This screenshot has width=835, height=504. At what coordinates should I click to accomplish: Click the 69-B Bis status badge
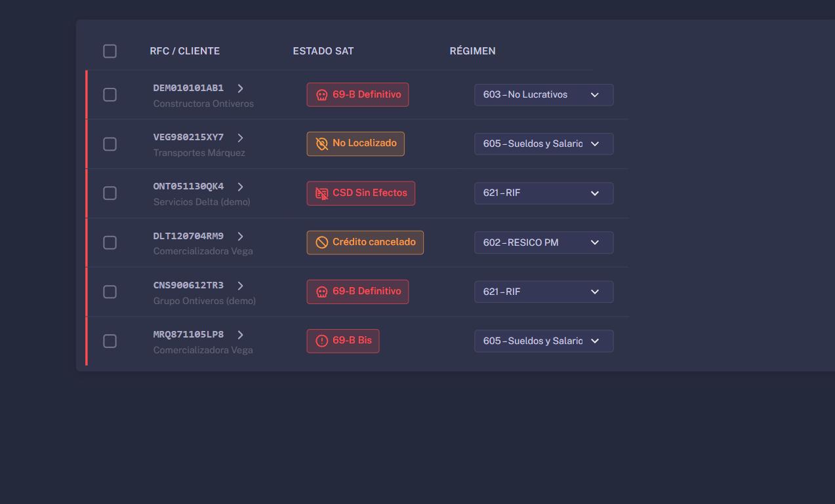point(343,341)
